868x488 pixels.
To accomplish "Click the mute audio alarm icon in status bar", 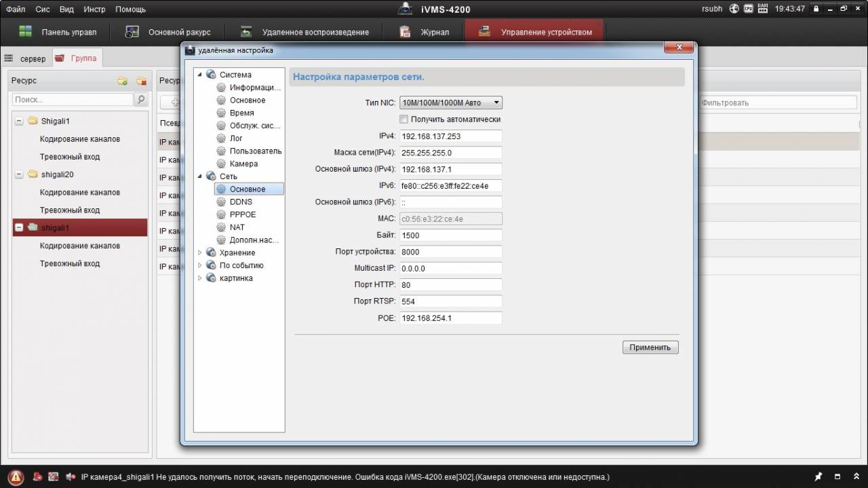I will click(71, 477).
